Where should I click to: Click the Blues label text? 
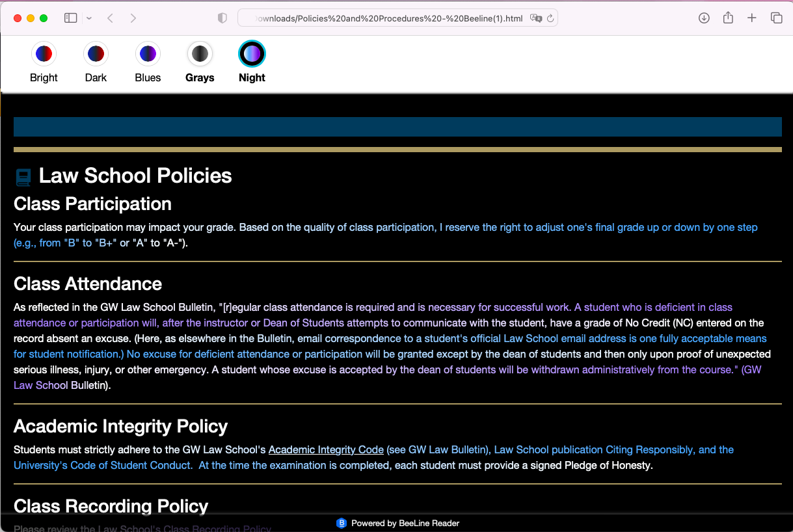[x=148, y=78]
